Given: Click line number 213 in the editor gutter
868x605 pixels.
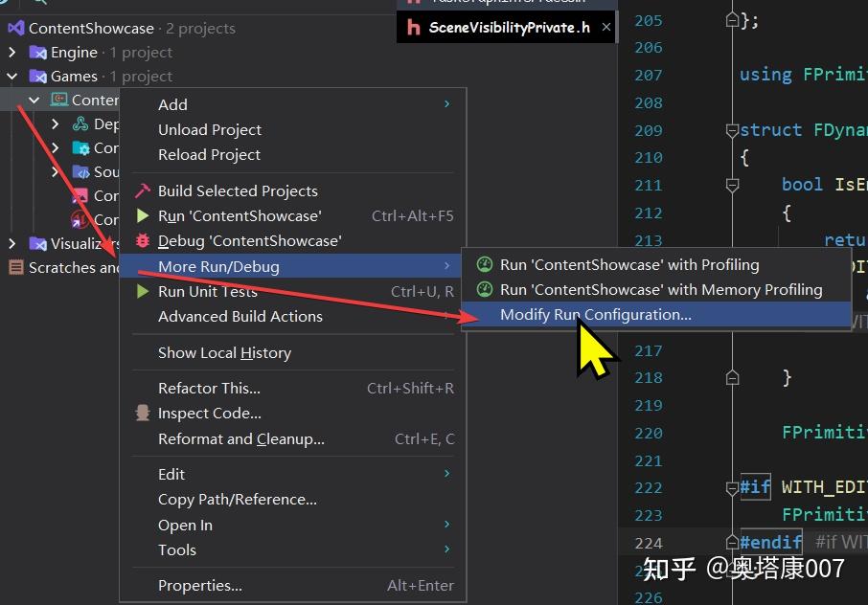Looking at the screenshot, I should click(648, 240).
